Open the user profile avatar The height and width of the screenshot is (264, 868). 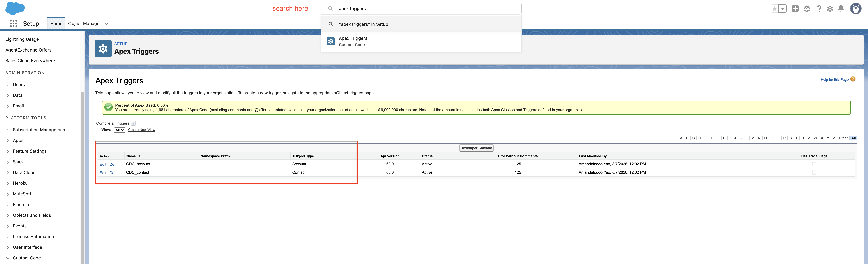[x=856, y=8]
